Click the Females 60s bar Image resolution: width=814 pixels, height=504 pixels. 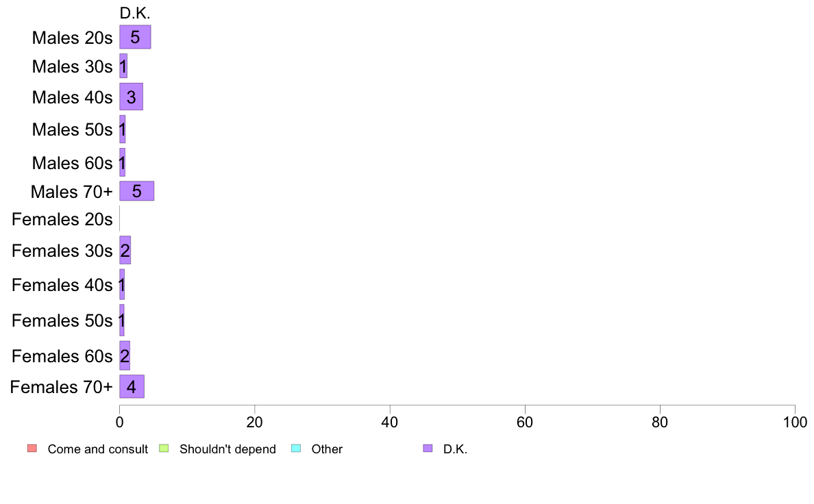pos(125,355)
